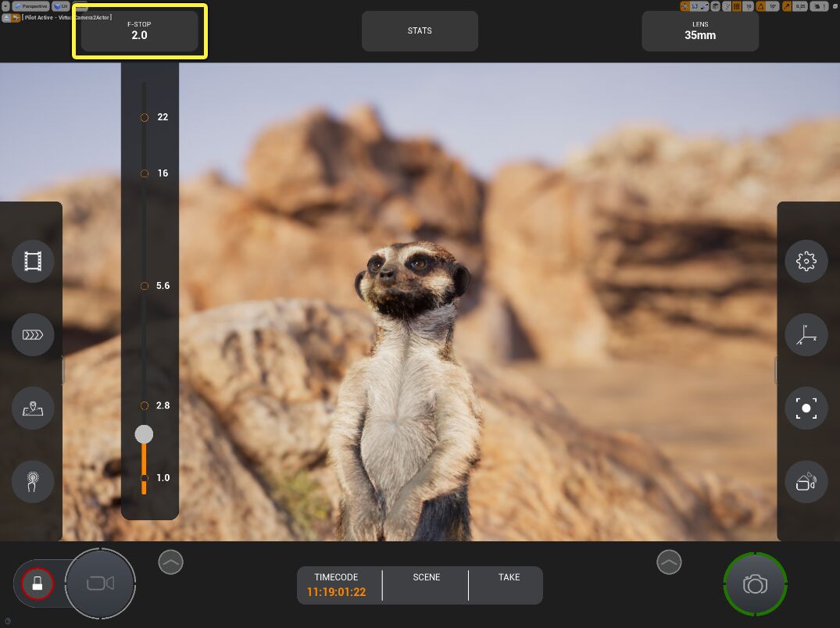Viewport: 840px width, 628px height.
Task: Click the F-STOP 2.0 button
Action: click(139, 31)
